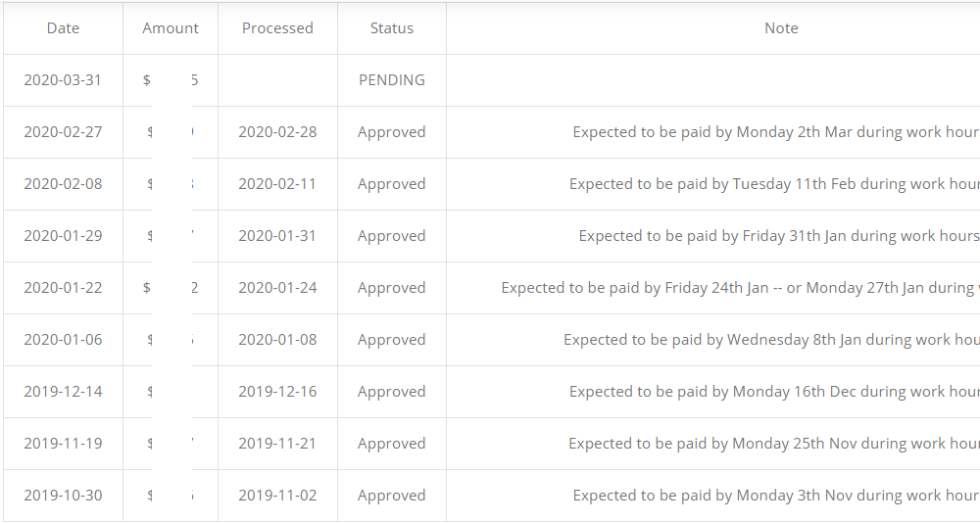This screenshot has height=523, width=980.
Task: Click note about Wednesday 8th Jan
Action: point(772,339)
